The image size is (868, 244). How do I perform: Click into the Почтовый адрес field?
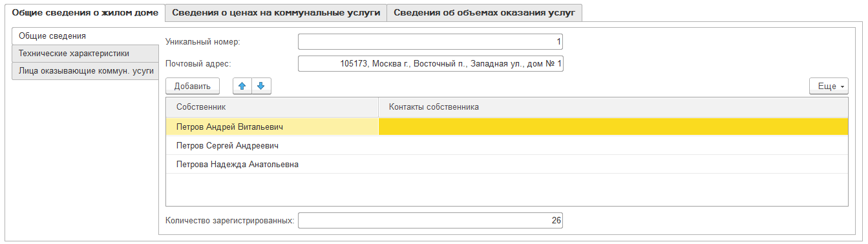click(x=430, y=64)
